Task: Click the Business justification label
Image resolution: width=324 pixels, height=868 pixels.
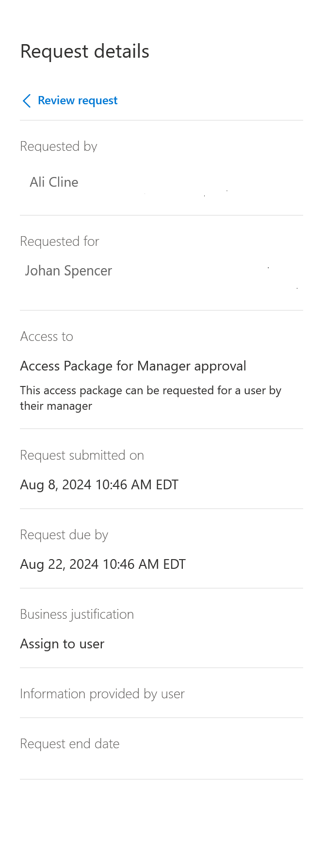Action: point(77,614)
